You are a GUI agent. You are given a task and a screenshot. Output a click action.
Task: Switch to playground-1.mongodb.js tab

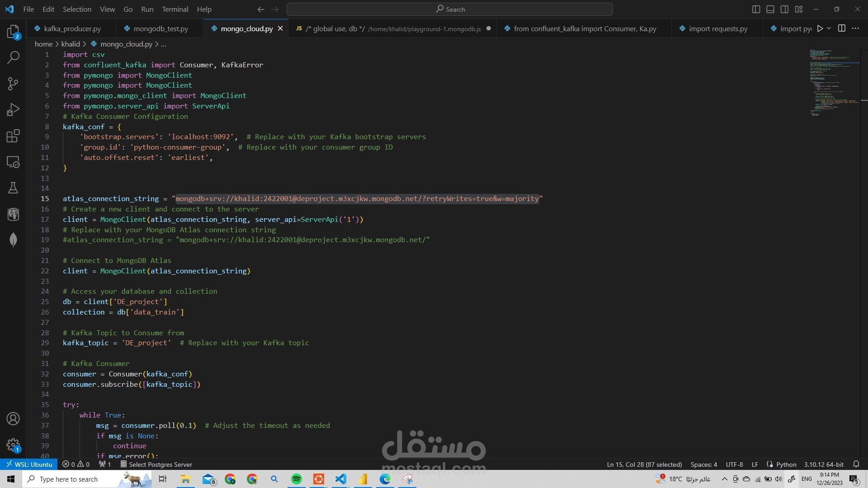(x=392, y=28)
